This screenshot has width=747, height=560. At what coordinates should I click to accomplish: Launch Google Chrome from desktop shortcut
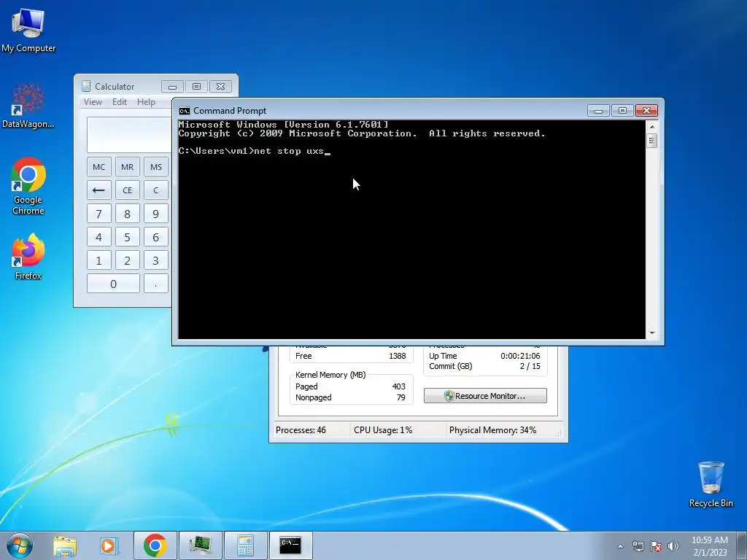click(28, 186)
